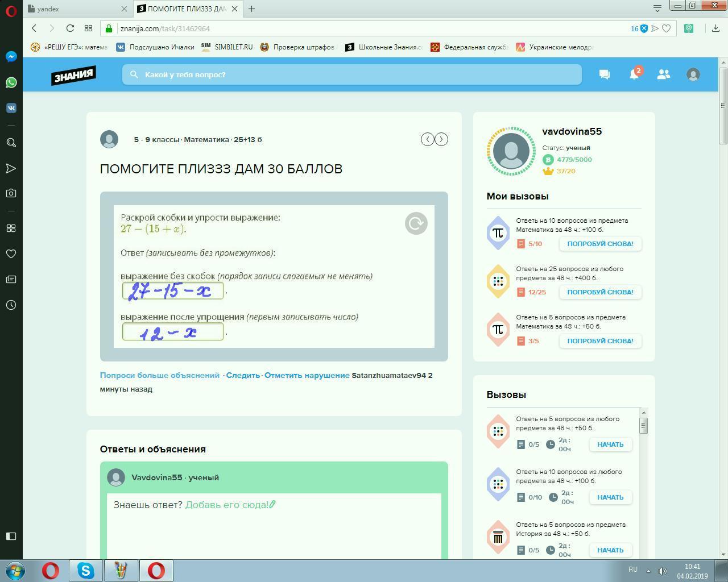Open the Opera snapshot camera icon
Image resolution: width=728 pixels, height=582 pixels.
11,193
